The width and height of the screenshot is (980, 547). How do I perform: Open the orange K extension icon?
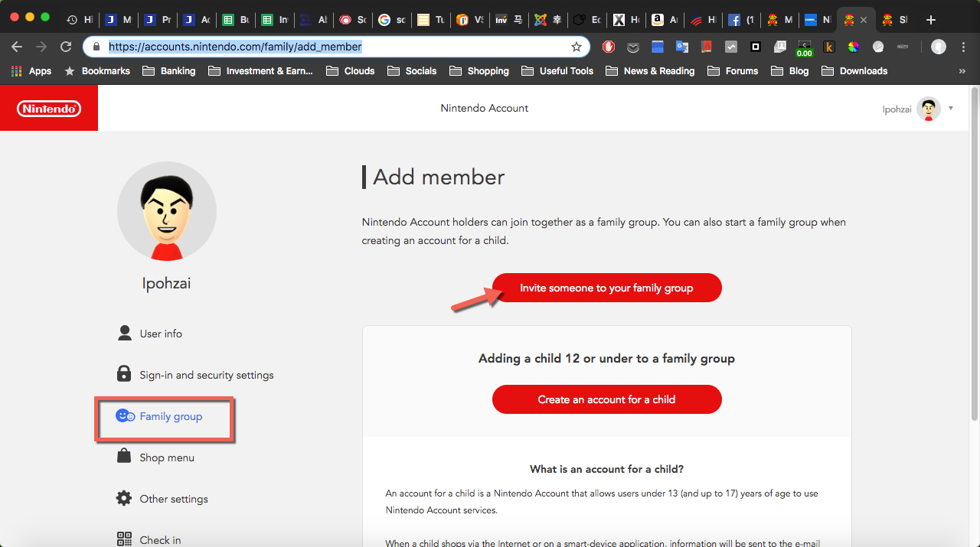(x=828, y=47)
